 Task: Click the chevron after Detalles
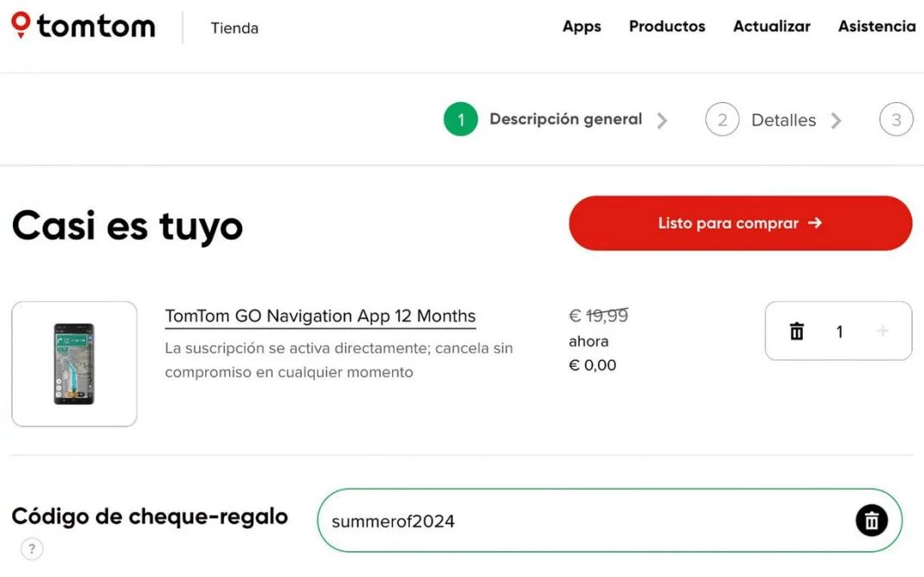coord(836,120)
